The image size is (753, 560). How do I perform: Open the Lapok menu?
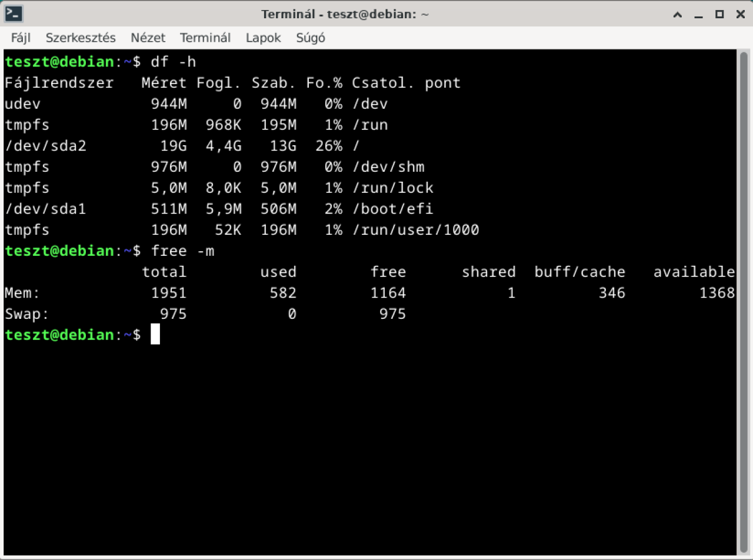point(263,38)
